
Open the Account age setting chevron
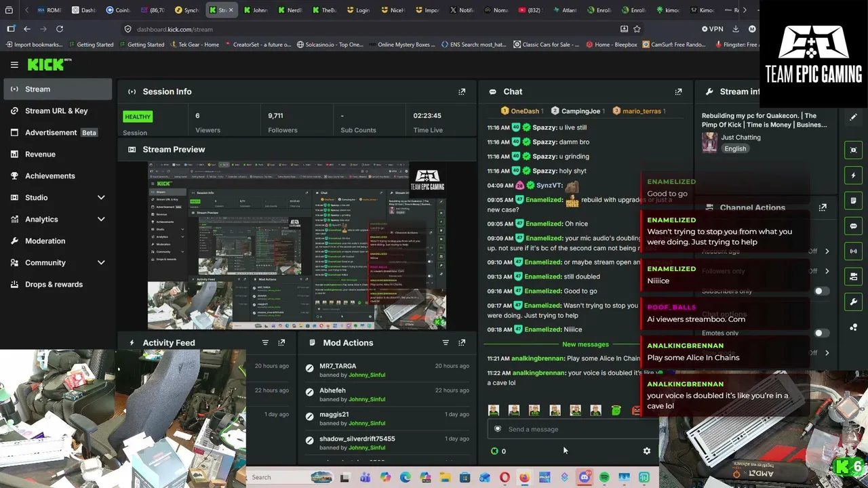coord(827,251)
